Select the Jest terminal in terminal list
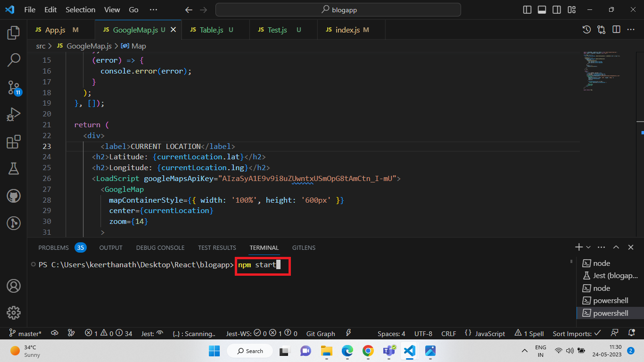The height and width of the screenshot is (362, 644). click(x=610, y=276)
